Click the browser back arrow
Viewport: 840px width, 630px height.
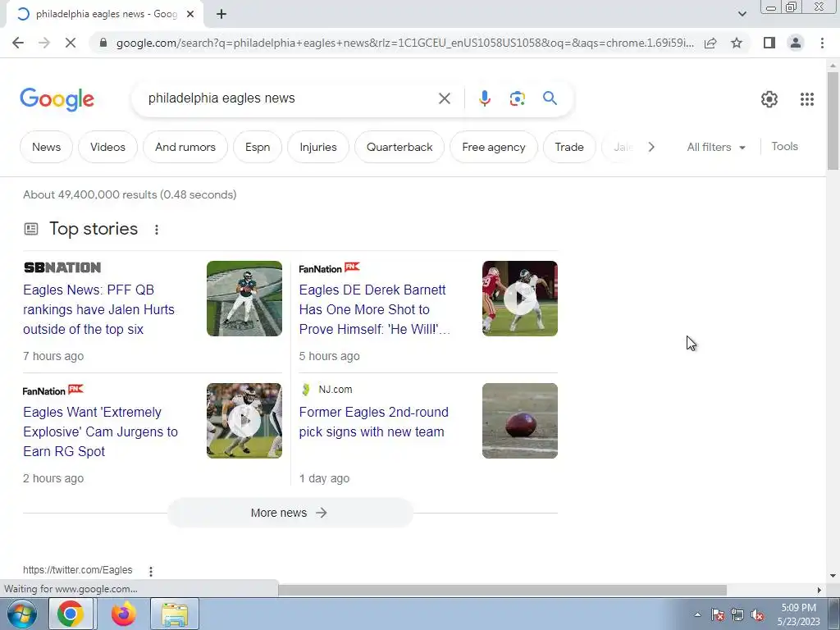click(x=18, y=43)
